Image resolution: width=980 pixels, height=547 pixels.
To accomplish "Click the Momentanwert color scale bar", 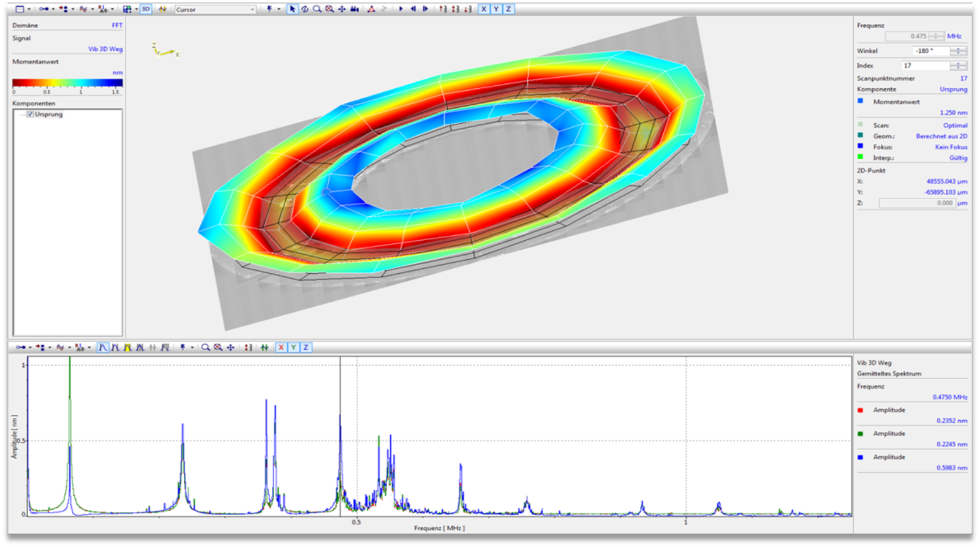I will 67,83.
